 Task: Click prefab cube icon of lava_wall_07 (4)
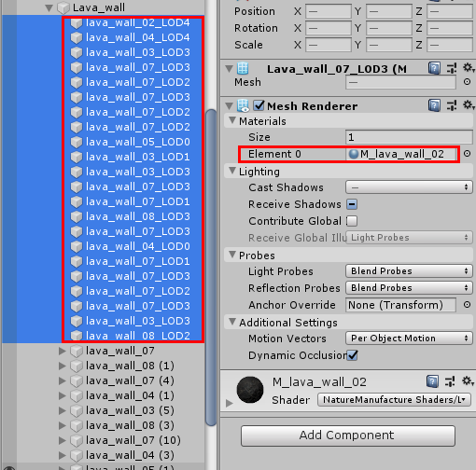(77, 381)
